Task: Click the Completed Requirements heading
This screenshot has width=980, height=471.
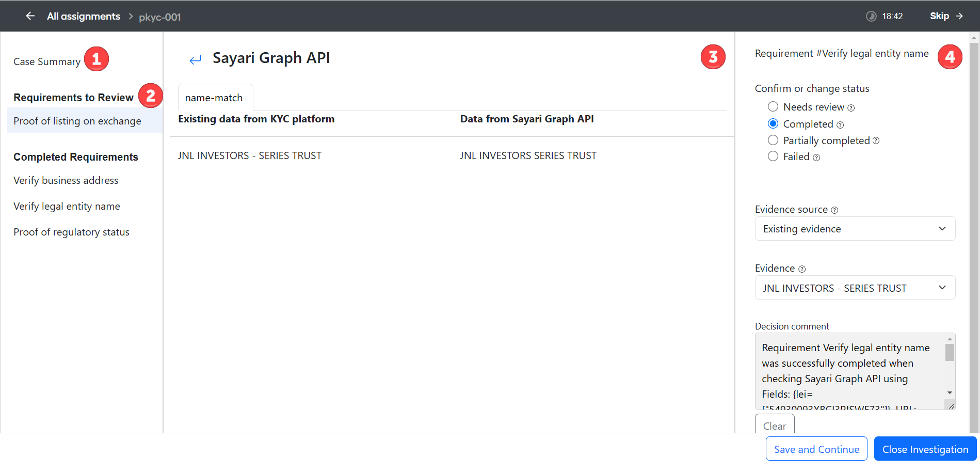Action: pos(76,157)
